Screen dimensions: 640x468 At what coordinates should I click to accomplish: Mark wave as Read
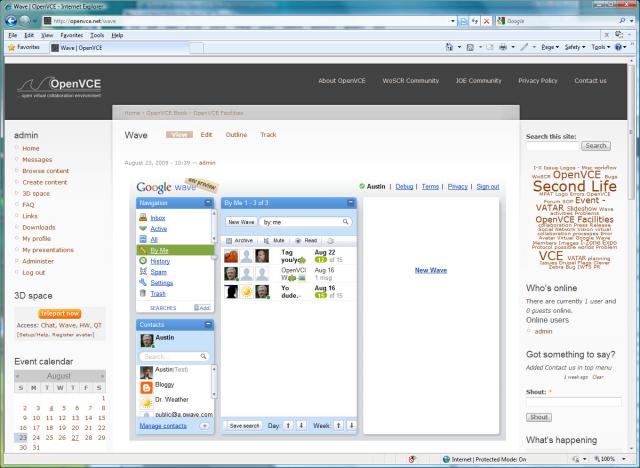pyautogui.click(x=306, y=241)
